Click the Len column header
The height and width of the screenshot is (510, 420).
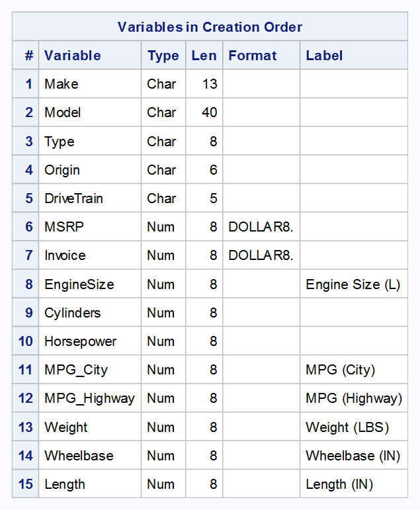(x=204, y=56)
